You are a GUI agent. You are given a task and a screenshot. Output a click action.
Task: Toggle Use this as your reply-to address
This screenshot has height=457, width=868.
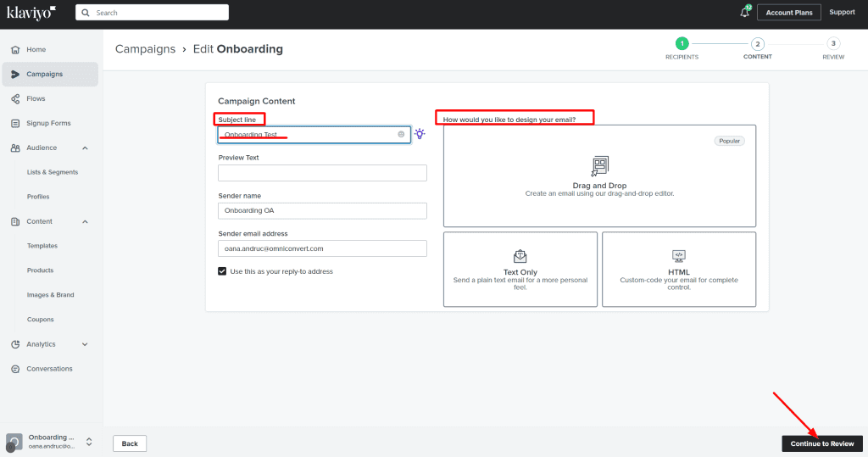(222, 271)
